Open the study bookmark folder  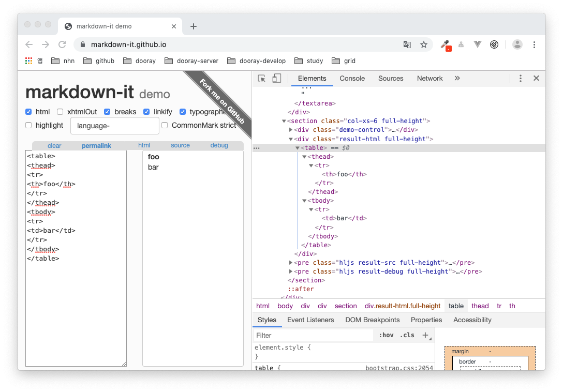click(x=309, y=61)
